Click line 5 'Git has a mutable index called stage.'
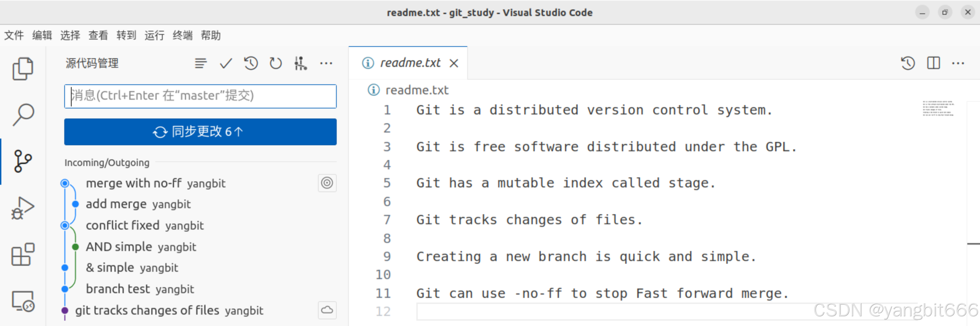The image size is (980, 326). click(x=566, y=183)
